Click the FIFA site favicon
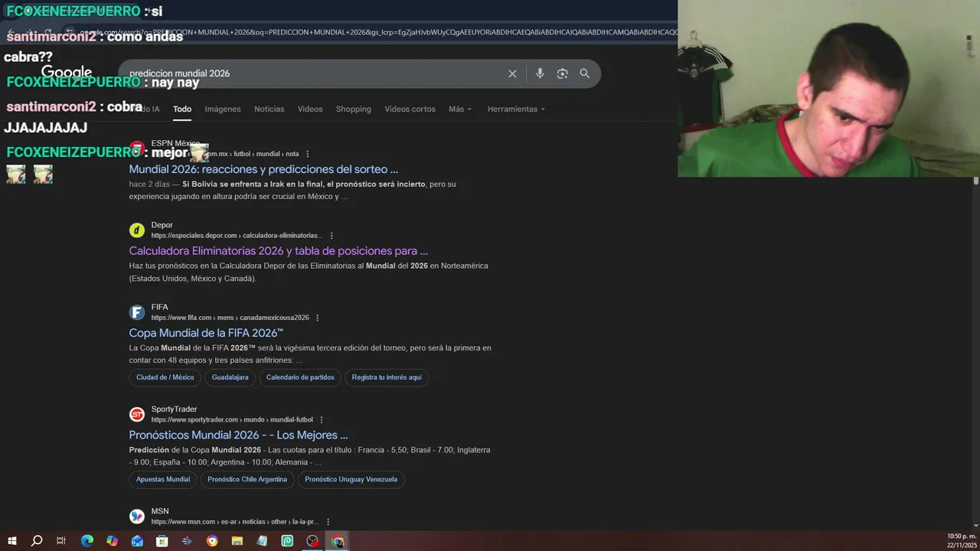This screenshot has width=980, height=551. pos(137,312)
